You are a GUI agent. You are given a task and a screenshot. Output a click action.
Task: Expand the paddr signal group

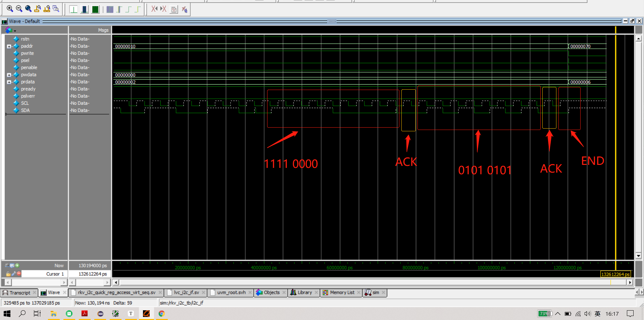click(9, 46)
